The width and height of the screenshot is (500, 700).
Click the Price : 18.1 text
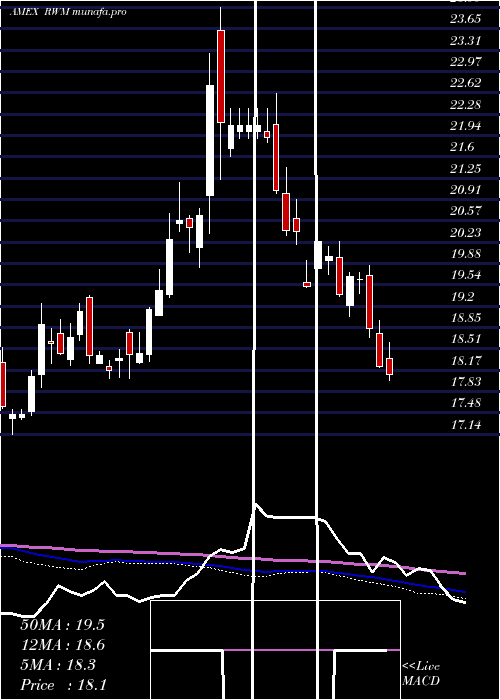[x=63, y=685]
